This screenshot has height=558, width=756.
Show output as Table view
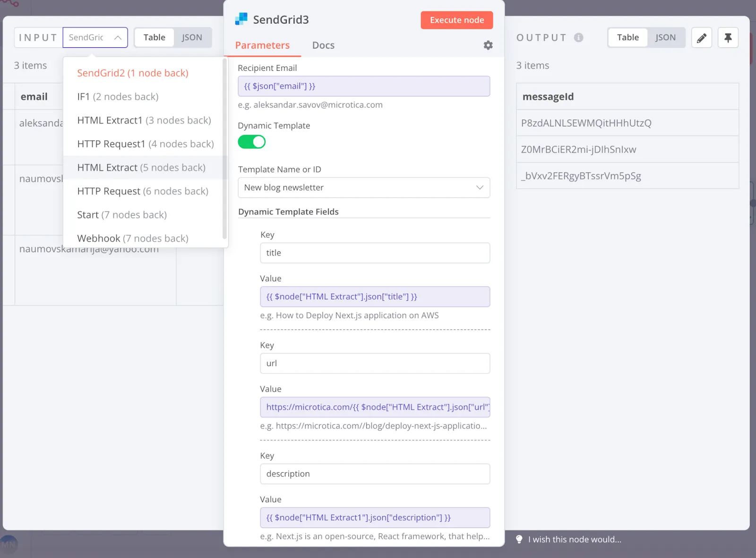[628, 37]
